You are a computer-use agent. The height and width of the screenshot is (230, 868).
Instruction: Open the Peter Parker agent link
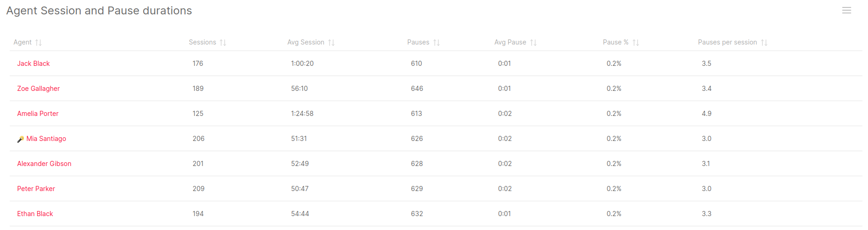click(36, 189)
